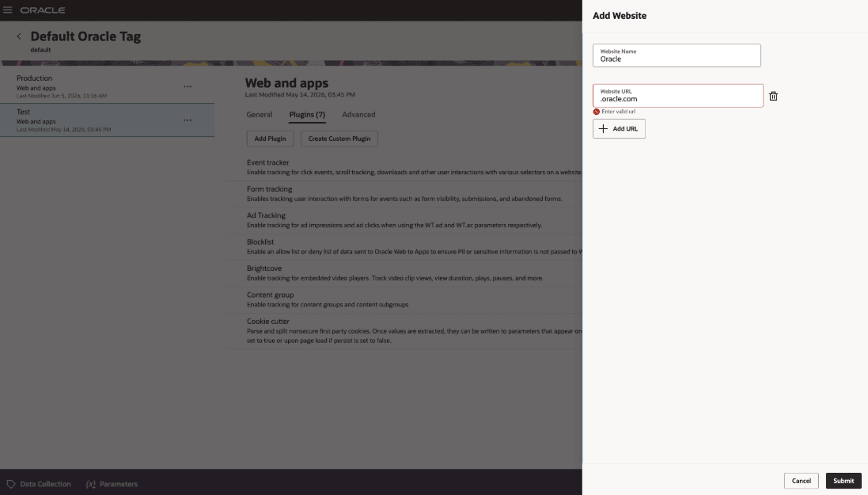Image resolution: width=868 pixels, height=495 pixels.
Task: Open the Production row's three-dot menu
Action: pos(188,86)
